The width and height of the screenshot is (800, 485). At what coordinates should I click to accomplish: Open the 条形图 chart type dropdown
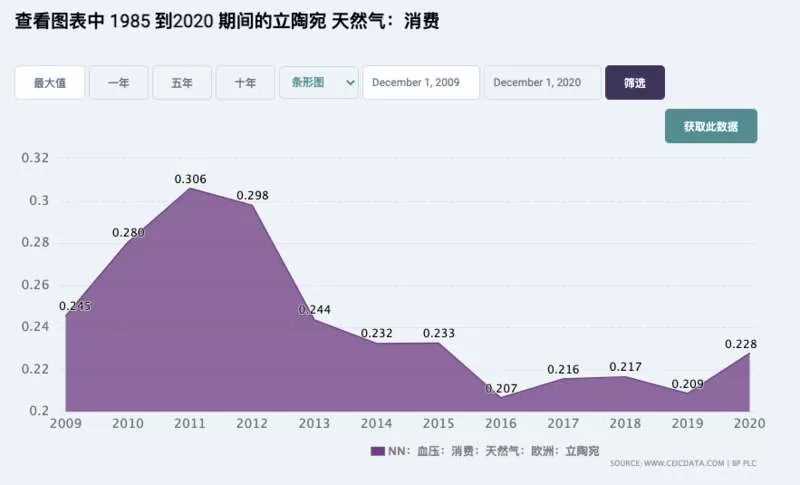pos(318,83)
